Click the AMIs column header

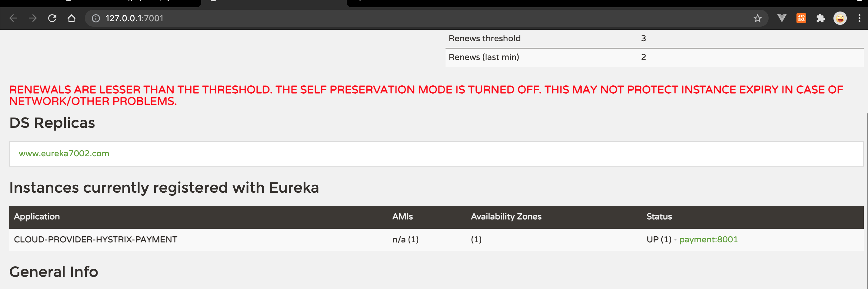[x=402, y=217]
